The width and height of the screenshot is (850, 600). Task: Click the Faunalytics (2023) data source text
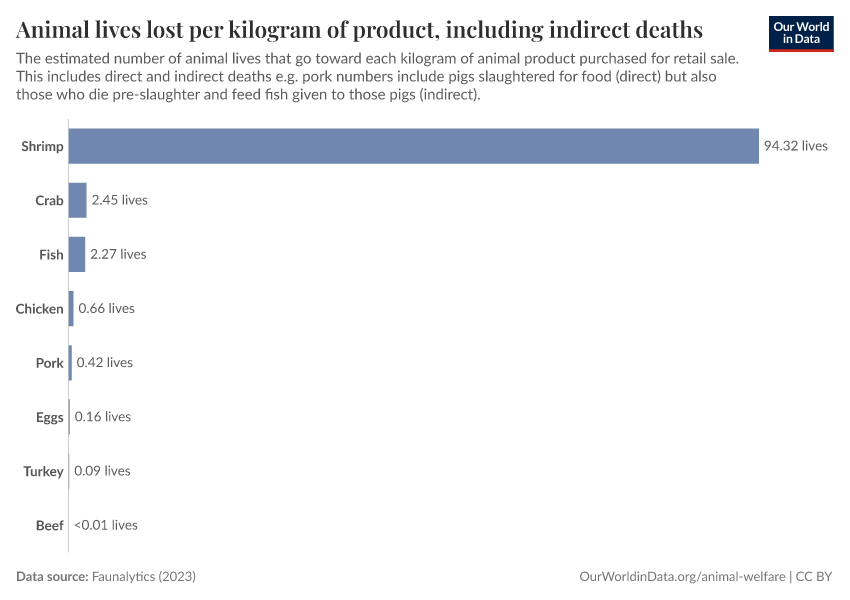coord(143,577)
